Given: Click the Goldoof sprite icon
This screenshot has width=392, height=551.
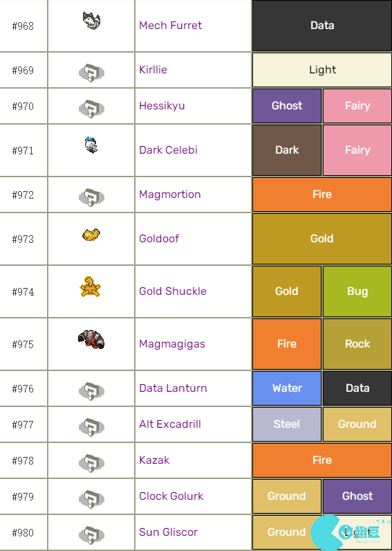Looking at the screenshot, I should (x=91, y=235).
